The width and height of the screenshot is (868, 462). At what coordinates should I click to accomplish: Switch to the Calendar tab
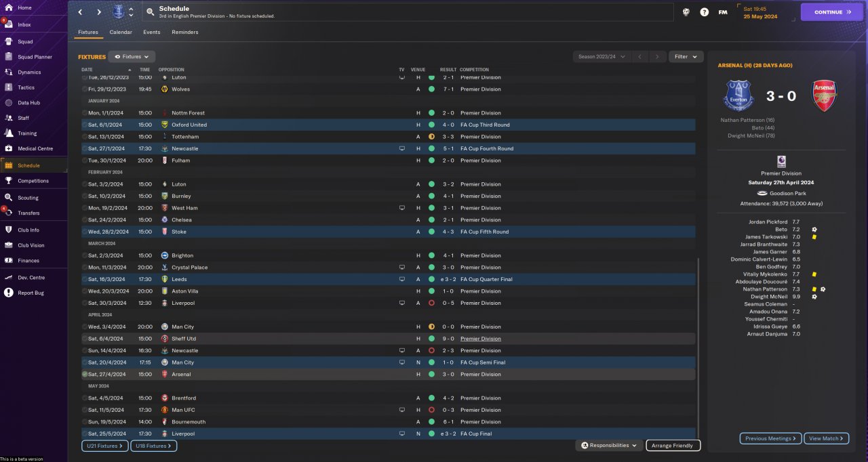(x=121, y=32)
